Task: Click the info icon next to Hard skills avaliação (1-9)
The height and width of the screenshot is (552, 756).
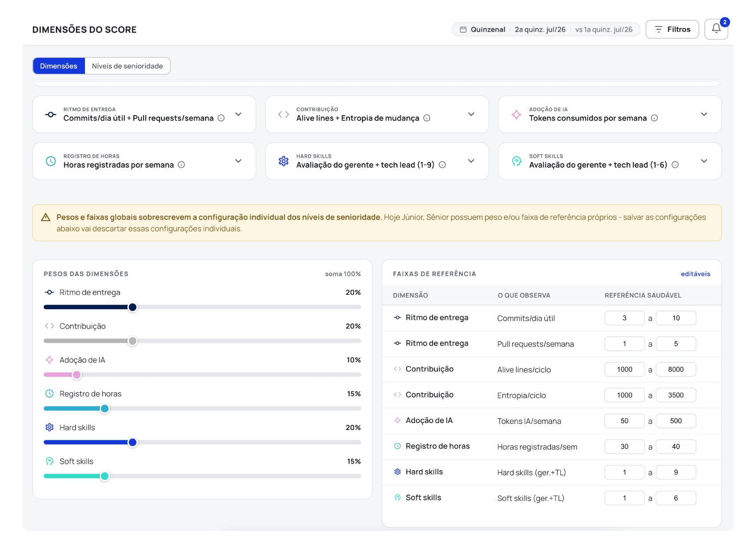Action: [442, 165]
